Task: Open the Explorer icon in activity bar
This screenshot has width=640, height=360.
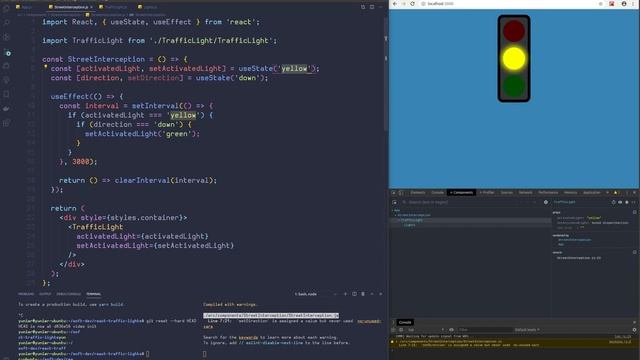Action: click(7, 9)
